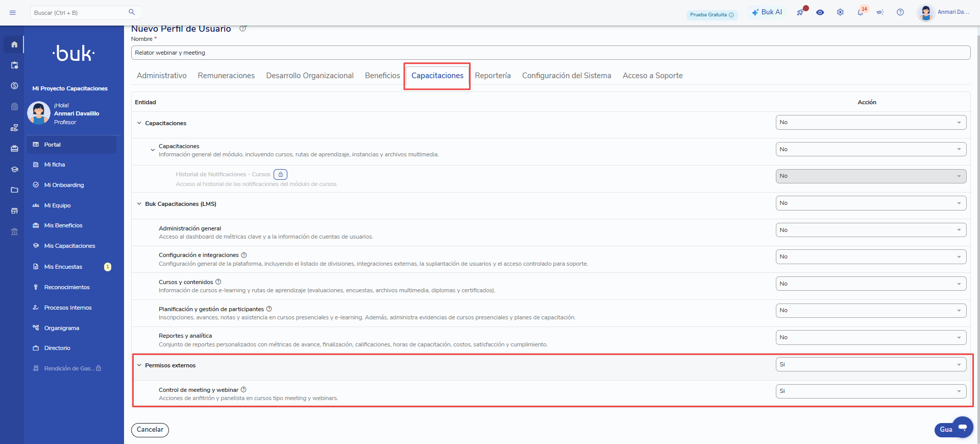Collapse the Permisos externos section
This screenshot has width=980, height=444.
point(139,365)
